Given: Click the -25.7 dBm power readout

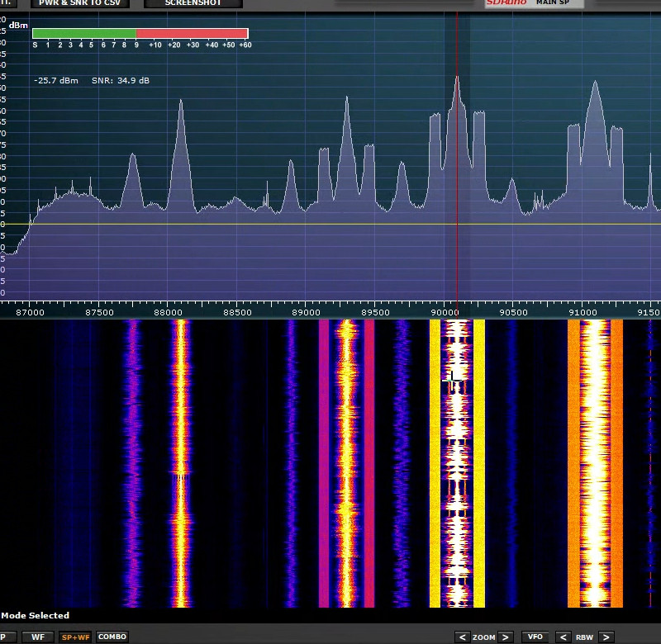Looking at the screenshot, I should pyautogui.click(x=56, y=80).
